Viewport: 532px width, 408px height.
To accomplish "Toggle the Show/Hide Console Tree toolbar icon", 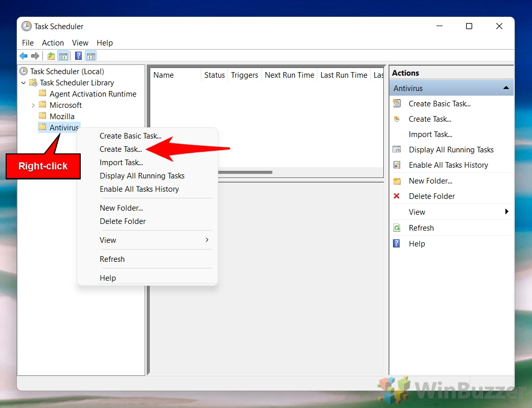I will pos(63,56).
